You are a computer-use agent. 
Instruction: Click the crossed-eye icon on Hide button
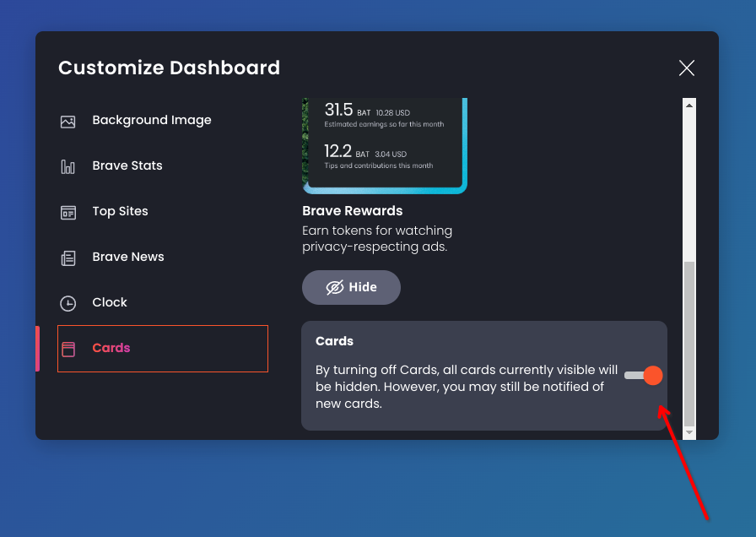pyautogui.click(x=335, y=288)
